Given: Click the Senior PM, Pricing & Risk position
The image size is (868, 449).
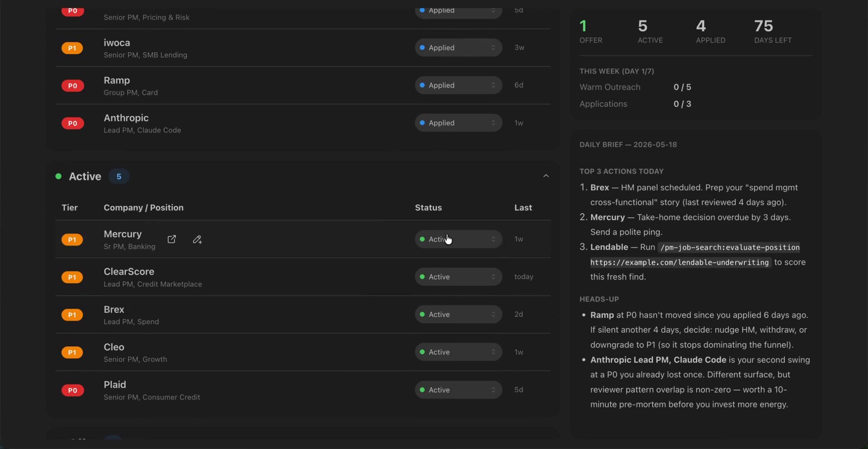Looking at the screenshot, I should pyautogui.click(x=146, y=17).
